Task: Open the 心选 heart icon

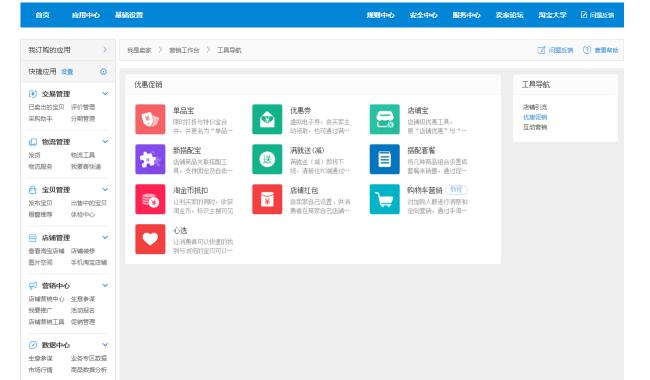Action: pyautogui.click(x=150, y=239)
